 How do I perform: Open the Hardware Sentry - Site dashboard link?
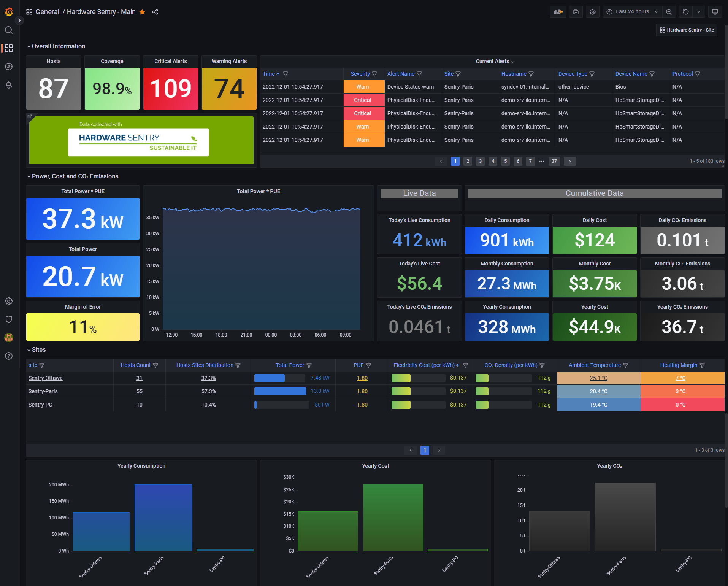(x=687, y=30)
